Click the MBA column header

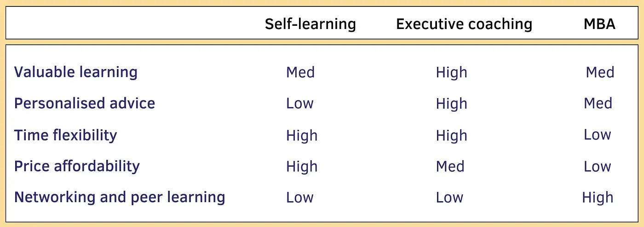[x=599, y=24]
